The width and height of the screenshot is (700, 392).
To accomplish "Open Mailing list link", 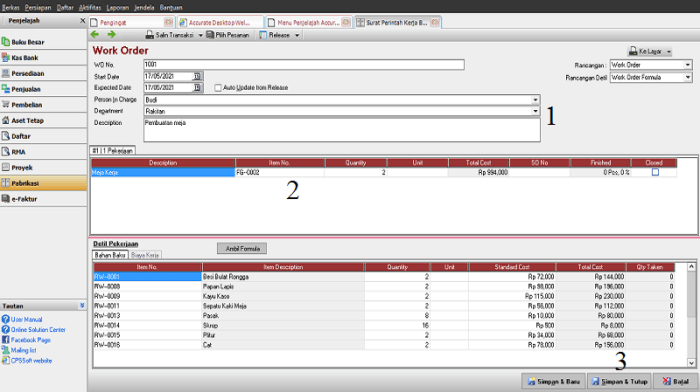I will (x=24, y=350).
